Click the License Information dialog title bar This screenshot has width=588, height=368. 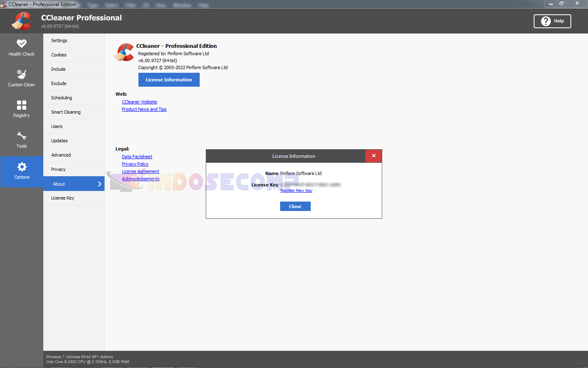[286, 156]
